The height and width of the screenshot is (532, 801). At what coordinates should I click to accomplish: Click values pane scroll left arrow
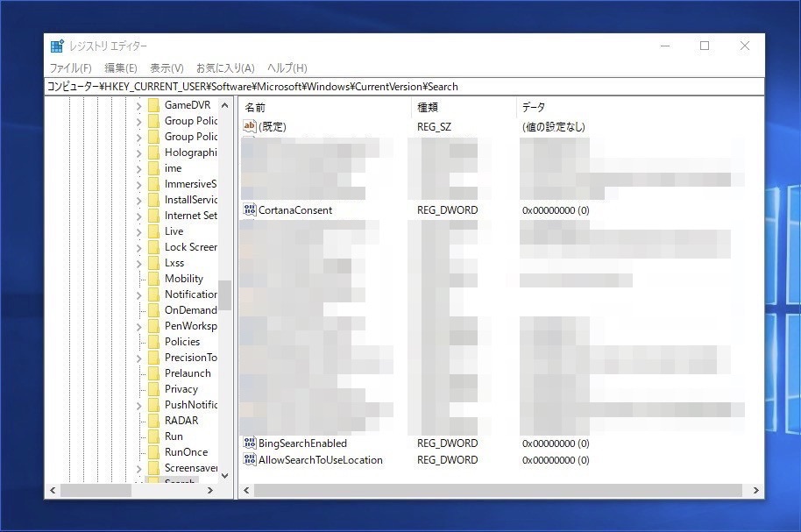click(x=247, y=490)
